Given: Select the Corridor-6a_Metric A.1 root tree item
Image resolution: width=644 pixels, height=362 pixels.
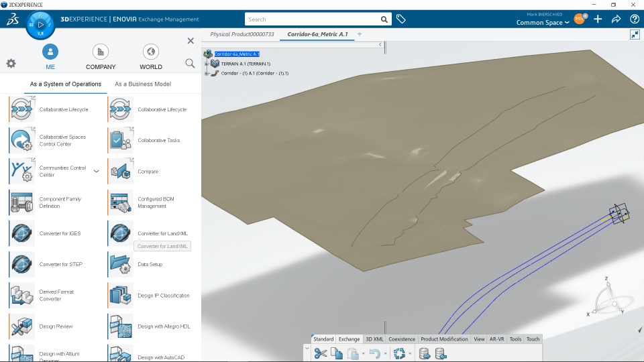Looking at the screenshot, I should (x=237, y=54).
